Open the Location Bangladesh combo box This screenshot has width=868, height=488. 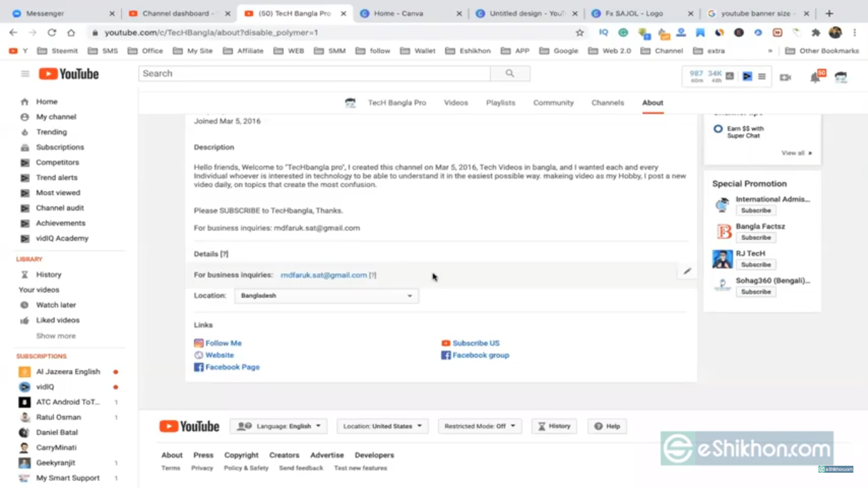(326, 295)
